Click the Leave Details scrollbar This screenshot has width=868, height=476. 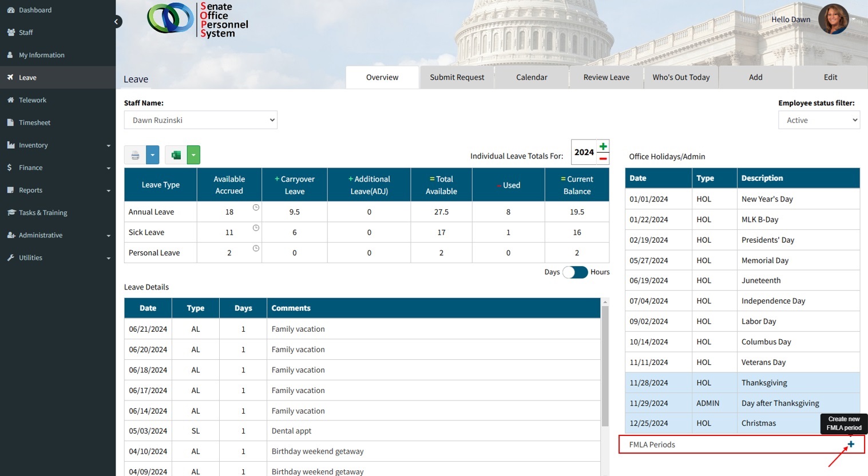[x=605, y=366]
